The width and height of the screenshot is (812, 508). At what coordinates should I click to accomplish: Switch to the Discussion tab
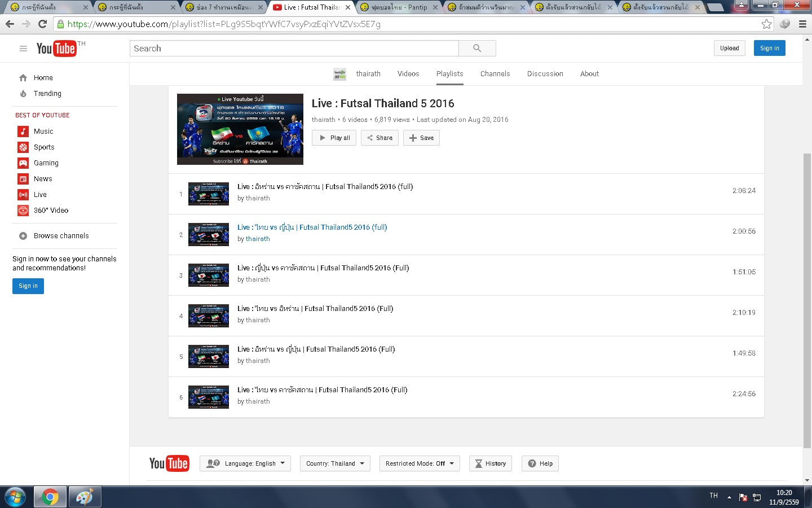pos(545,74)
